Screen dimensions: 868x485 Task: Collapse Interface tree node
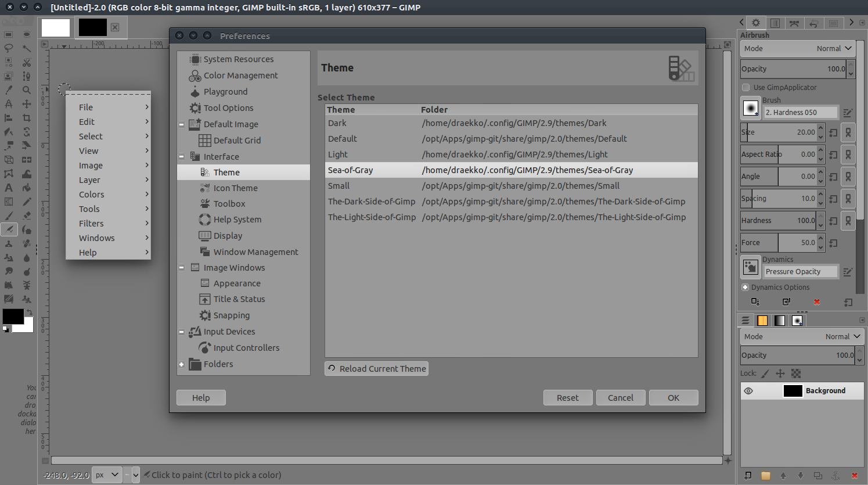[182, 157]
